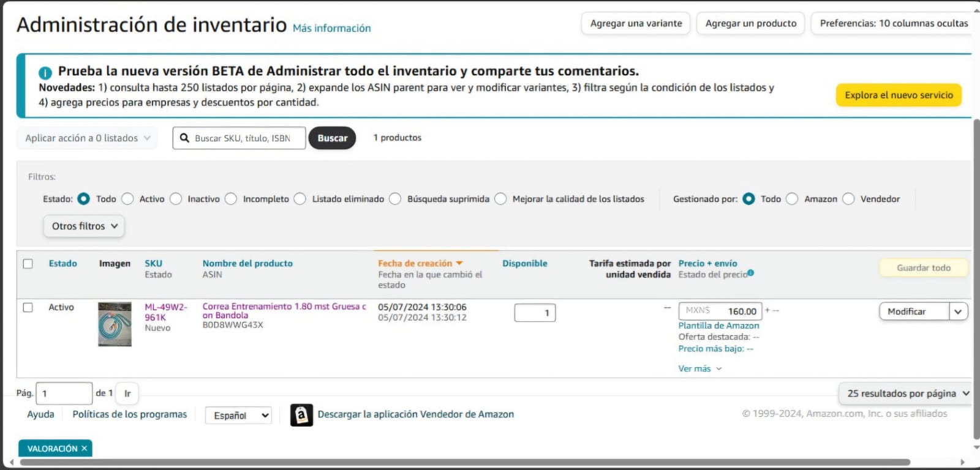The width and height of the screenshot is (980, 470).
Task: Select the Incompleto status filter
Action: [231, 199]
